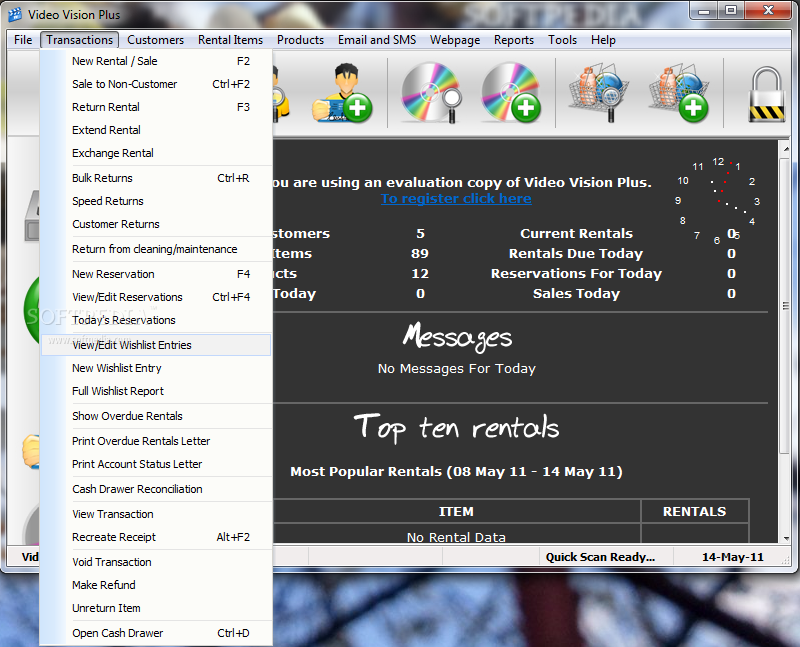Screen dimensions: 800x647
Task: Select Exchange Rental
Action: (156, 153)
